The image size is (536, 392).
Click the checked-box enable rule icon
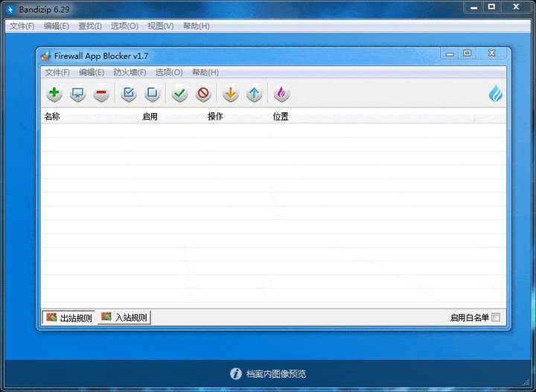(x=129, y=93)
